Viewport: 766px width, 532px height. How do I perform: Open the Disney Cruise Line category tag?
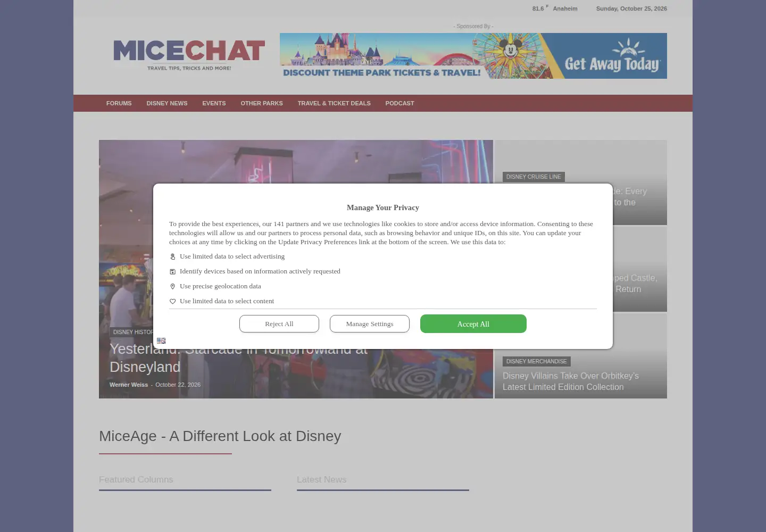click(x=534, y=177)
